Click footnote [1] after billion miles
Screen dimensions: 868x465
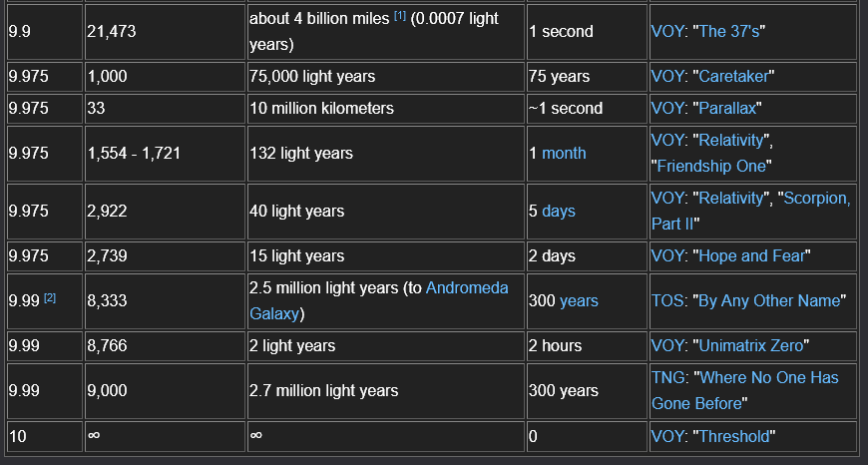point(400,16)
